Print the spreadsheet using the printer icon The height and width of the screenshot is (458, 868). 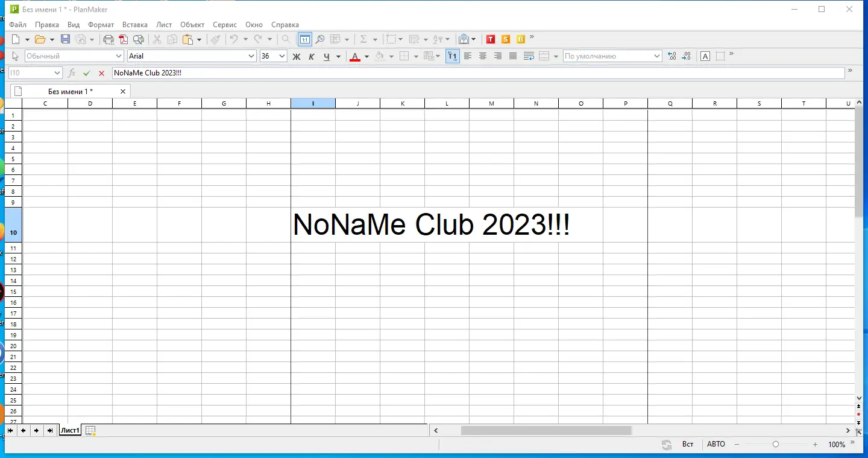pyautogui.click(x=108, y=39)
